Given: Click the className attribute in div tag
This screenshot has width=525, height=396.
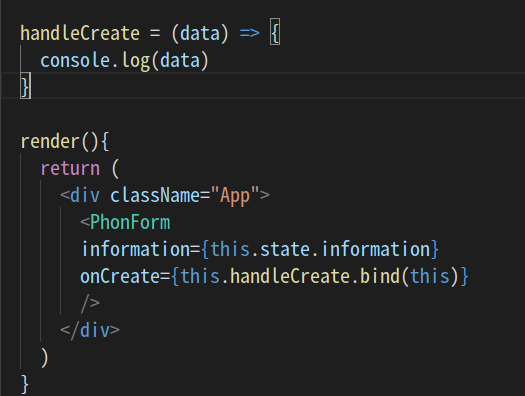Looking at the screenshot, I should tap(155, 195).
